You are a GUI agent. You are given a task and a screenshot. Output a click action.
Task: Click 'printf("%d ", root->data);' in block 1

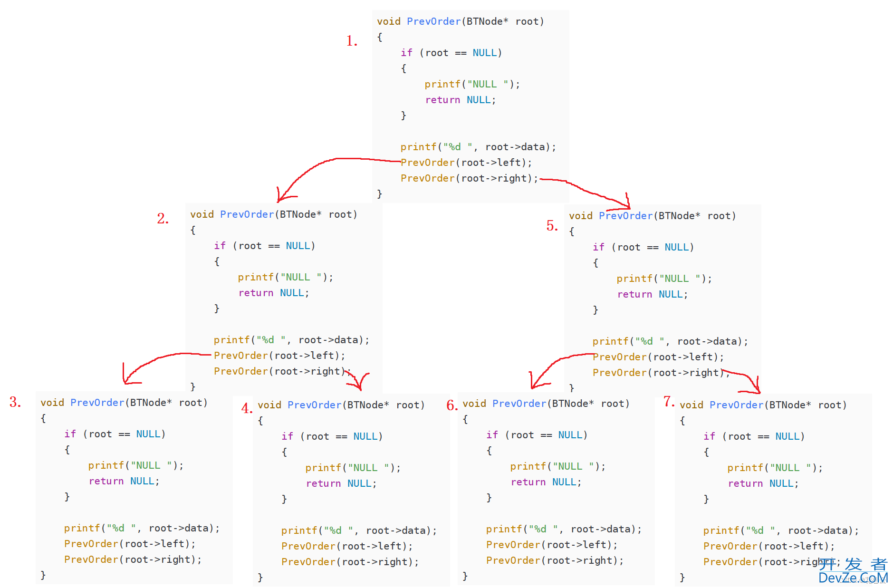tap(478, 147)
